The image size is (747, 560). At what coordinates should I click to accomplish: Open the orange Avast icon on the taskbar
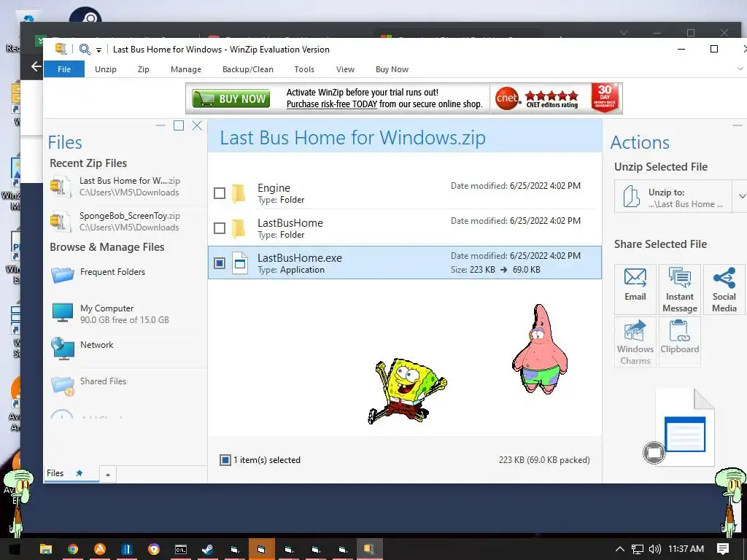99,549
